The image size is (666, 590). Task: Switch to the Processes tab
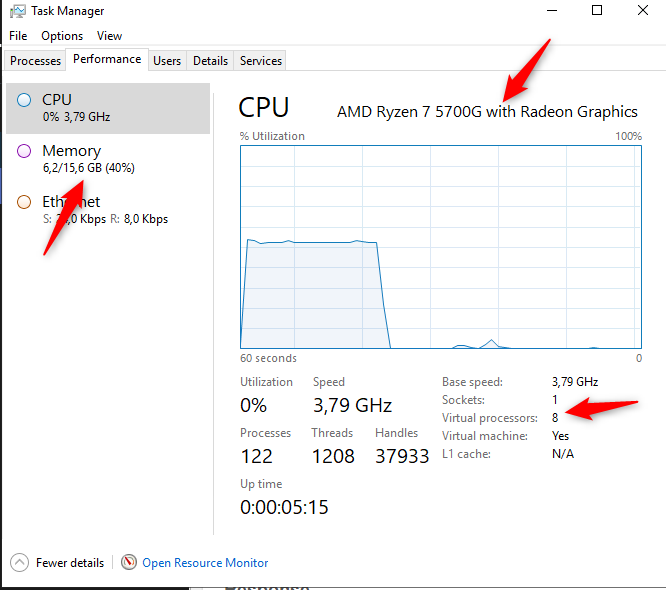tap(35, 61)
